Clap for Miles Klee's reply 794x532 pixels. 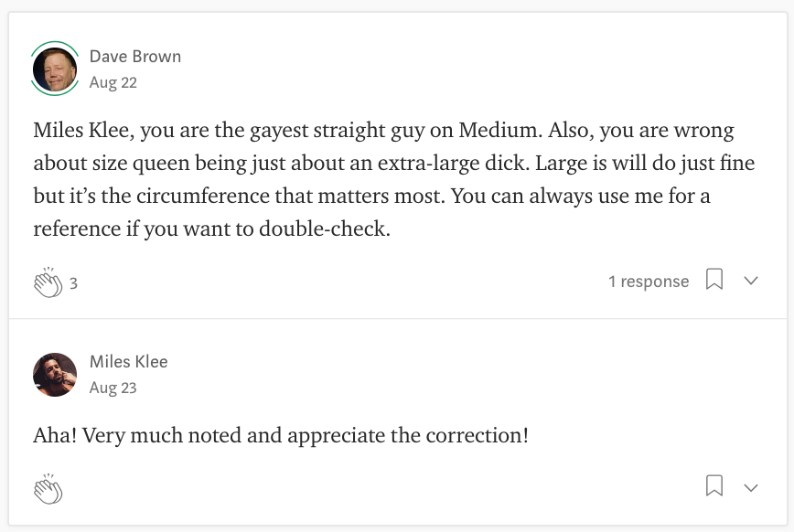[x=48, y=489]
